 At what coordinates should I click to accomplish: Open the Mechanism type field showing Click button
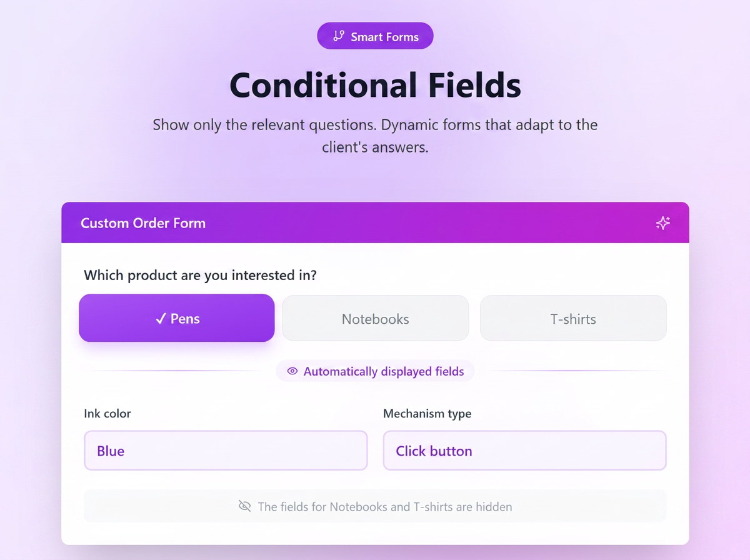(x=524, y=450)
